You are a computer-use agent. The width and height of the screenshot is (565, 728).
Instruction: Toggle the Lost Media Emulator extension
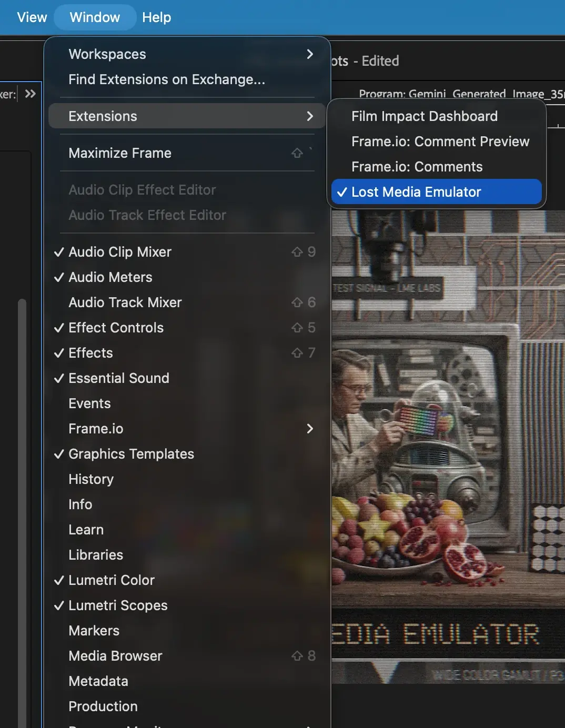[437, 192]
